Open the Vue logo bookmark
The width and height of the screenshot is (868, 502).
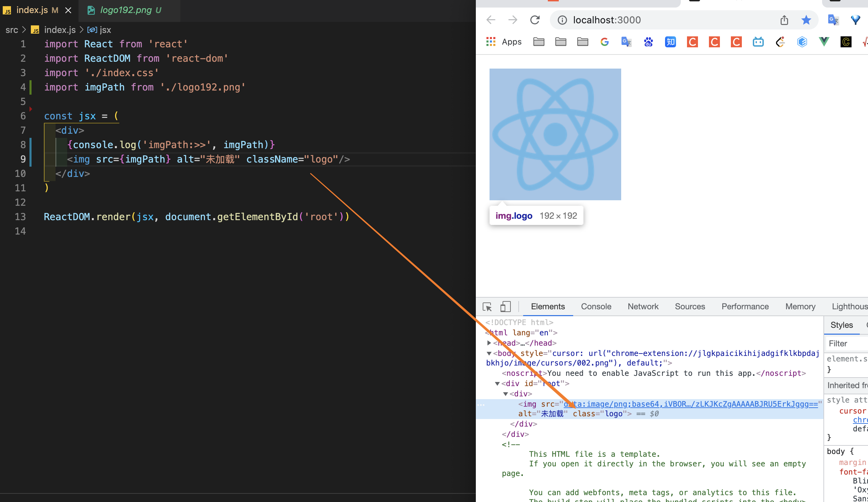[824, 42]
